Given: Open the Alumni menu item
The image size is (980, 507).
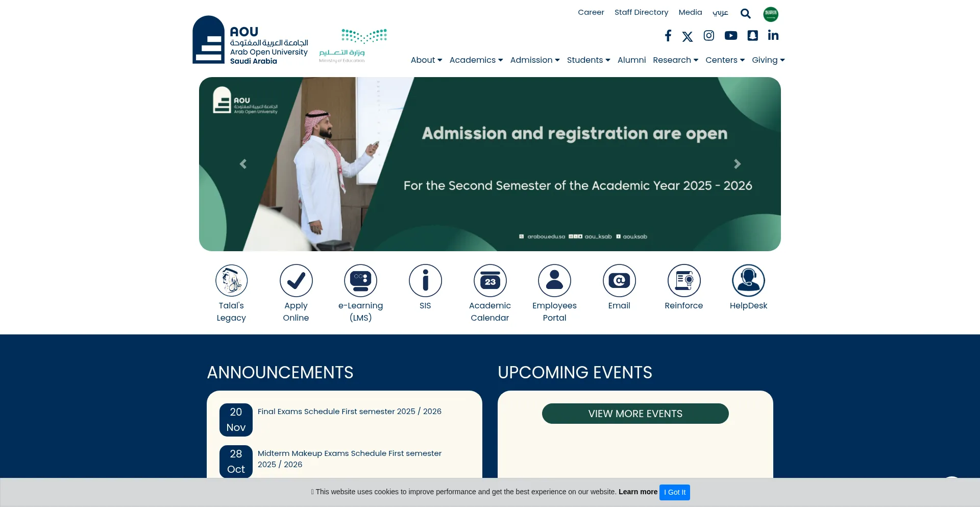Looking at the screenshot, I should click(631, 60).
